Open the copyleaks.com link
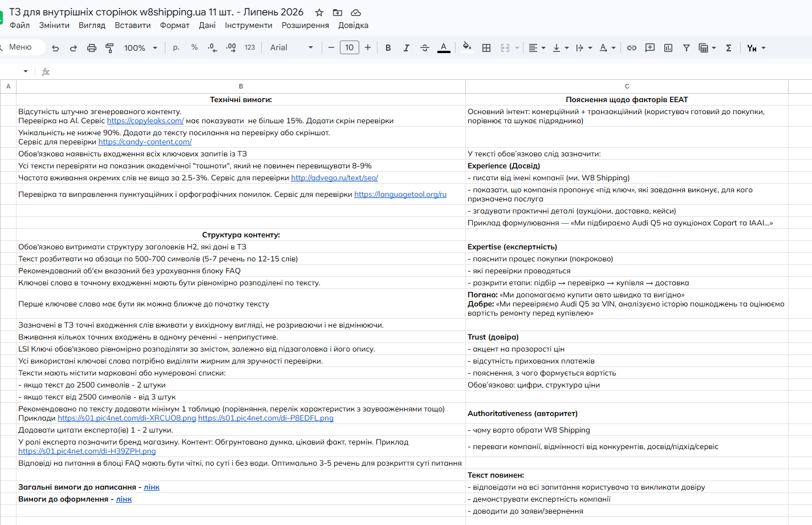The image size is (812, 525). (145, 121)
